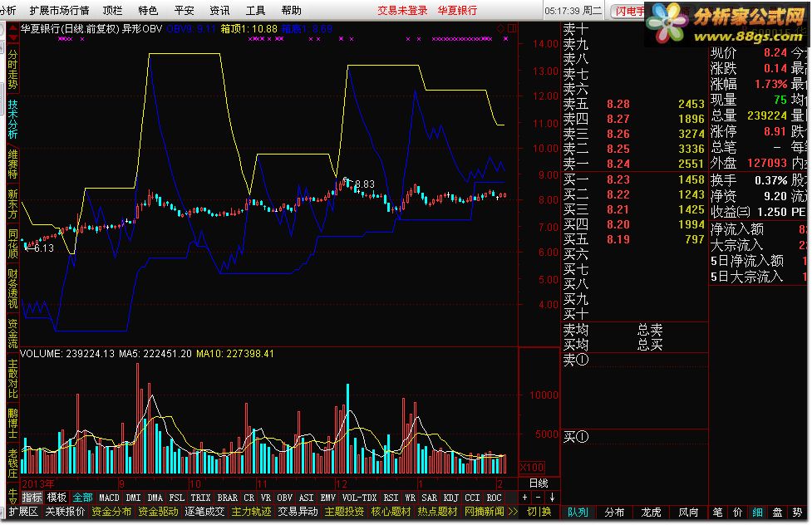The height and width of the screenshot is (525, 812).
Task: Open the 资讯 menu
Action: pyautogui.click(x=219, y=10)
